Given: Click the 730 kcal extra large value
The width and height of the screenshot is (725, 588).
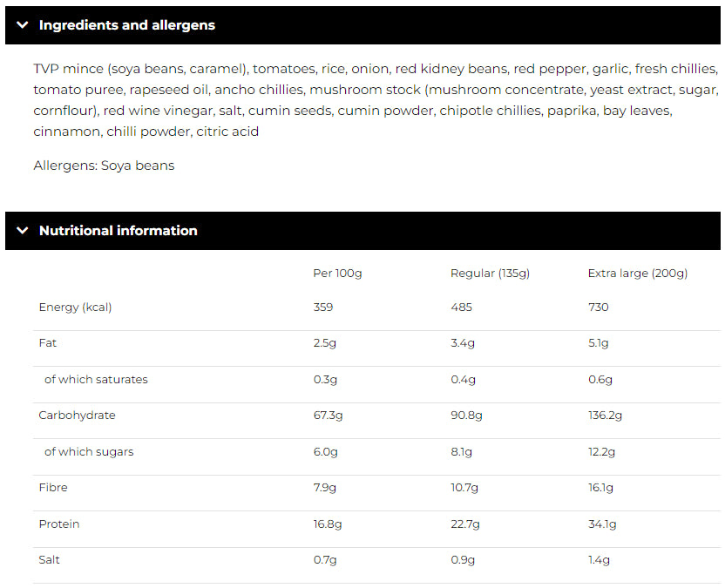Looking at the screenshot, I should [598, 307].
